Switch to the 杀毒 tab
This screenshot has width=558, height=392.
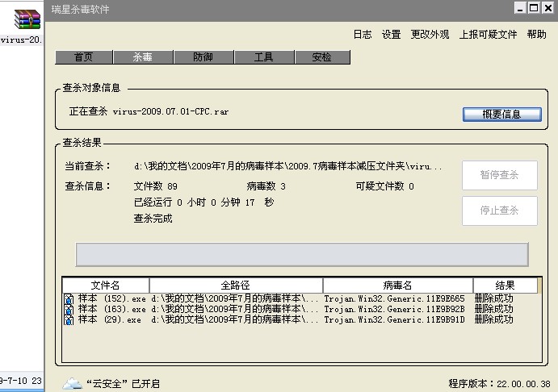pyautogui.click(x=143, y=57)
